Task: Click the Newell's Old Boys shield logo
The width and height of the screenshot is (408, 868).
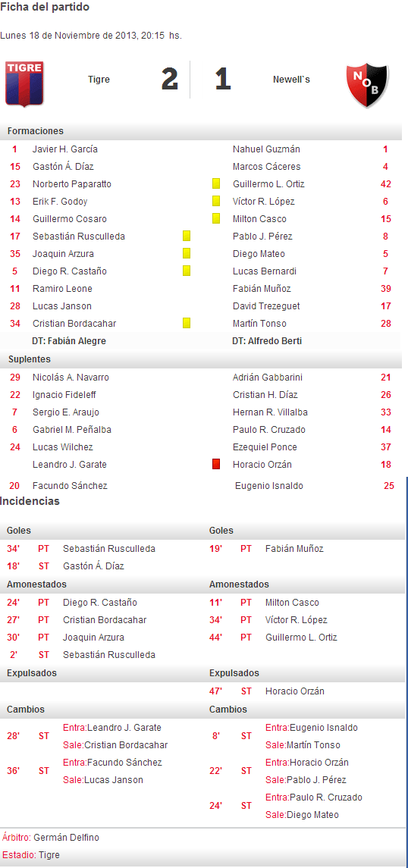Action: [x=366, y=85]
